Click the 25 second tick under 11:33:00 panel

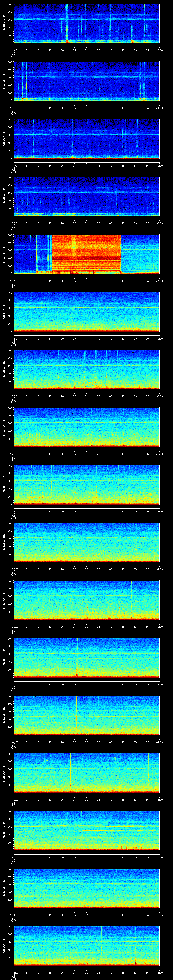(x=74, y=281)
